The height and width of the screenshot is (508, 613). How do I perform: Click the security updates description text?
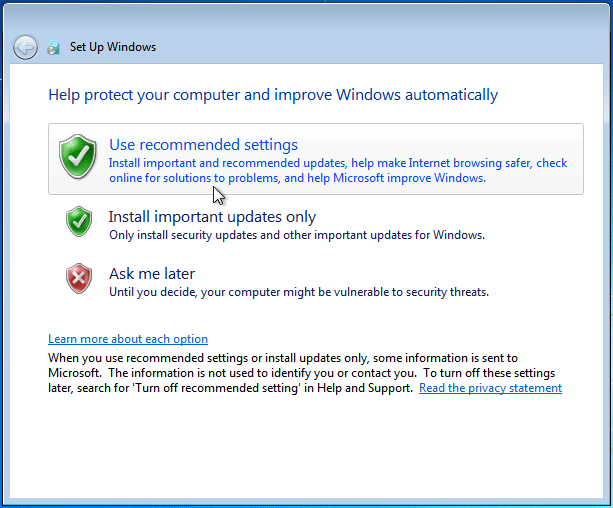[296, 235]
